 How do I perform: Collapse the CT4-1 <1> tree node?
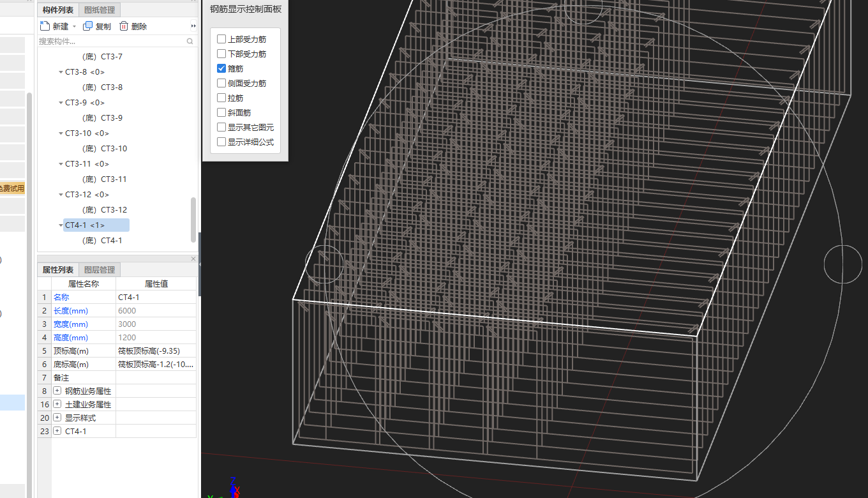[x=61, y=225]
